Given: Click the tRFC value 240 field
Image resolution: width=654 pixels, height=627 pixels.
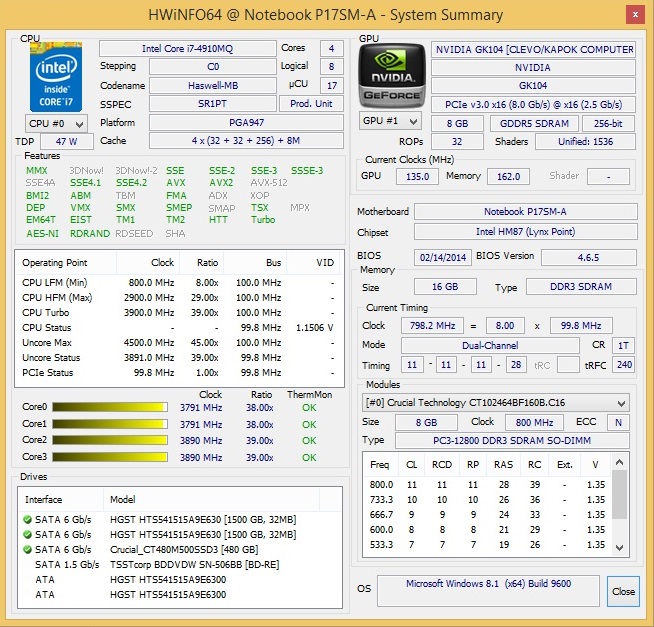Looking at the screenshot, I should (624, 365).
